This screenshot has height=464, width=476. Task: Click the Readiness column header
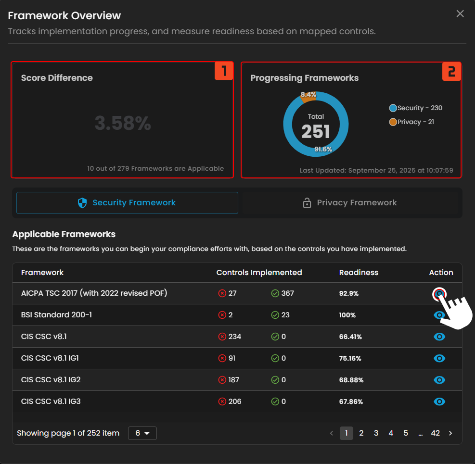359,273
